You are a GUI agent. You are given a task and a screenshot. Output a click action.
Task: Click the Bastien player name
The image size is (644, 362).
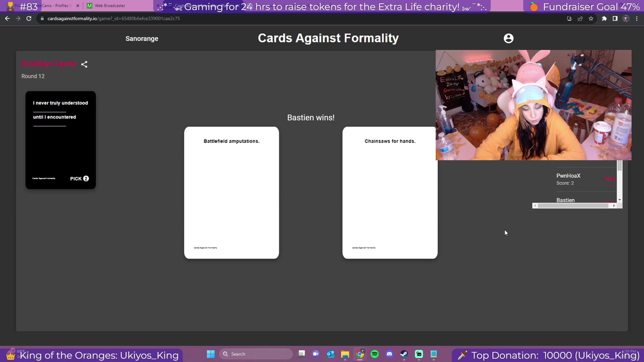[566, 200]
